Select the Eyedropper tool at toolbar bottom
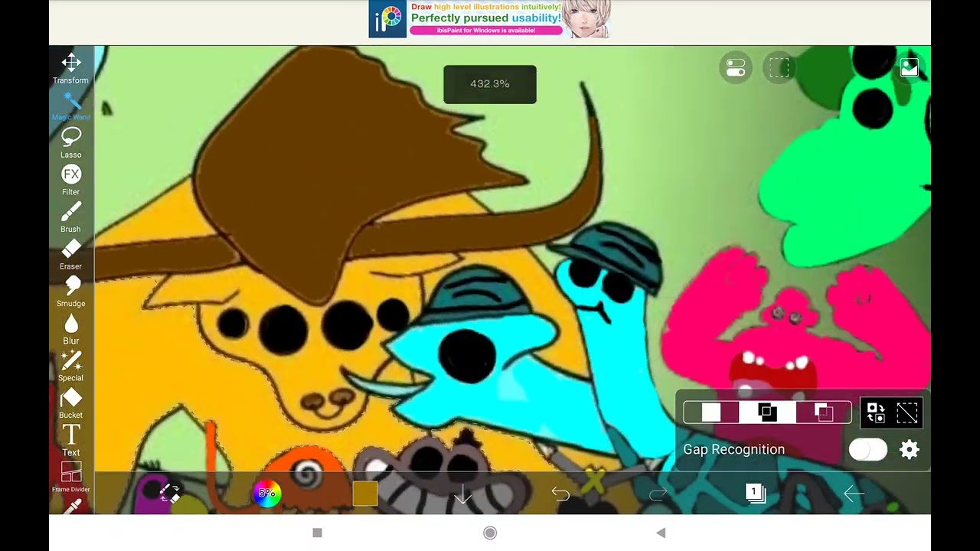The image size is (980, 551). (72, 506)
